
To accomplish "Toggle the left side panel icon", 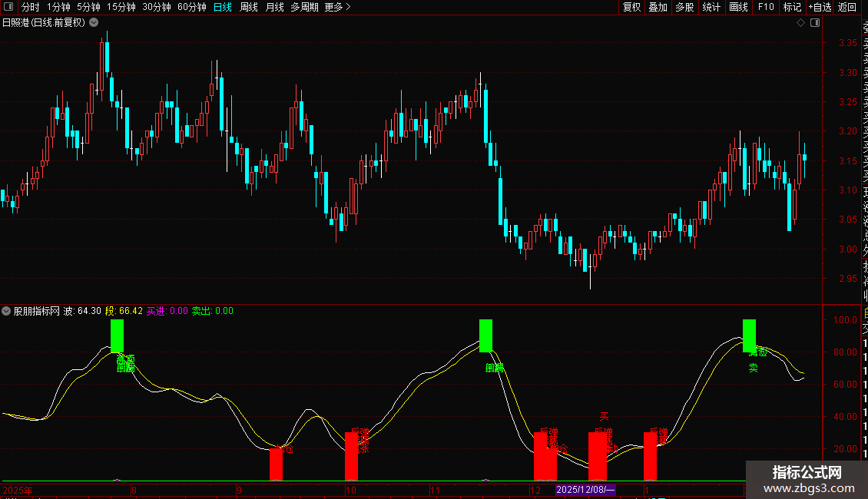I will (x=8, y=7).
